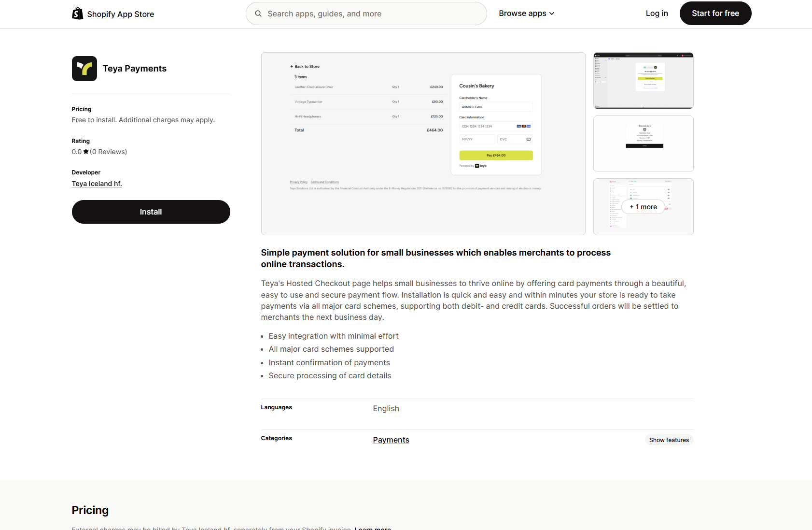Click the + 1 more button
Image resolution: width=812 pixels, height=530 pixels.
pos(644,207)
